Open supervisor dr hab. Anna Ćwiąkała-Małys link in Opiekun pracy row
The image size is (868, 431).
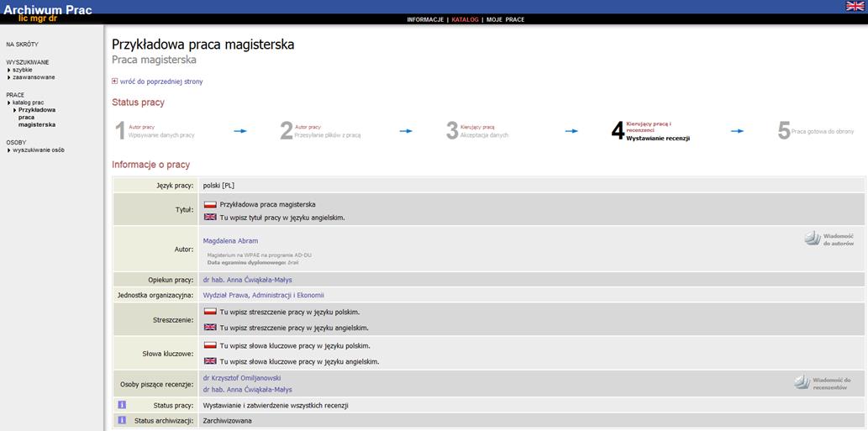click(x=247, y=280)
